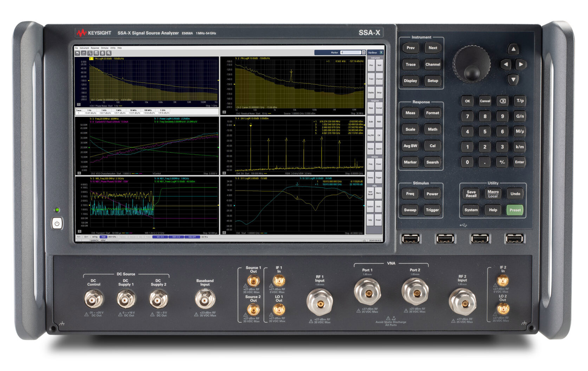Open the Ch 1 channel selector
Viewport: 588px width, 371px height.
(x=86, y=237)
